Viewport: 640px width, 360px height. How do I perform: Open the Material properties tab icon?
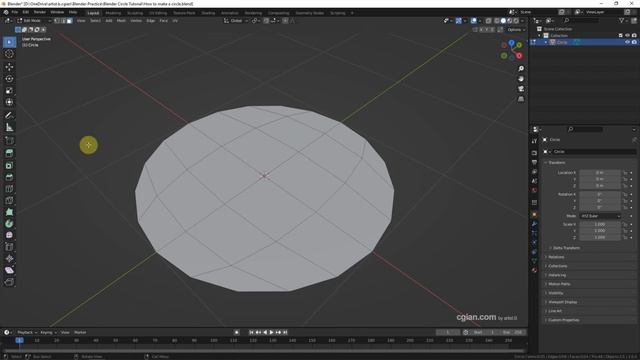click(534, 270)
